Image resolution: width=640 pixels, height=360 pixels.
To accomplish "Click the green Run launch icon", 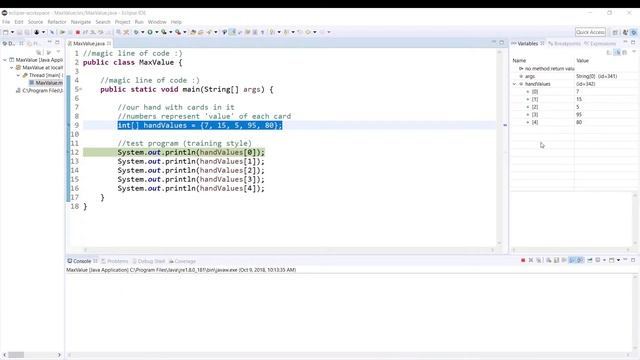I will (x=150, y=32).
